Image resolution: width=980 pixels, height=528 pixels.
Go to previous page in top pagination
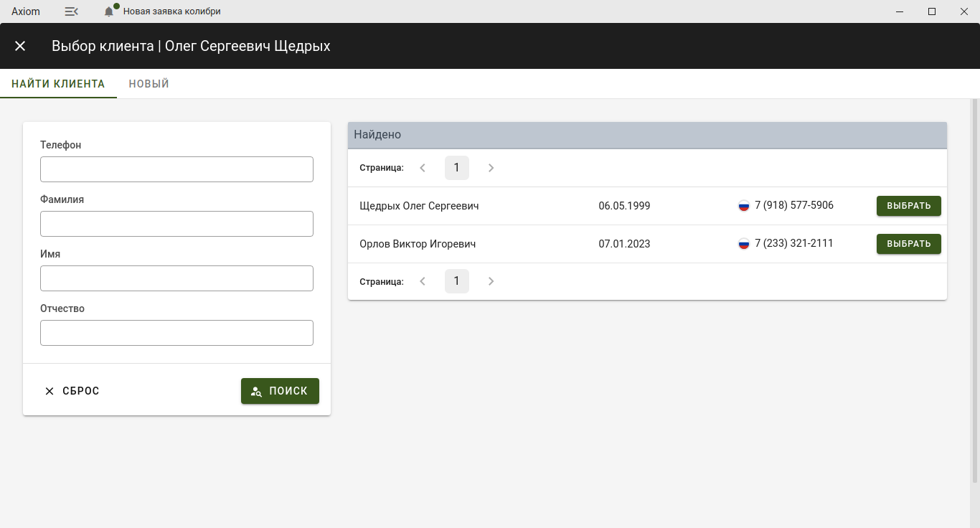tap(423, 168)
